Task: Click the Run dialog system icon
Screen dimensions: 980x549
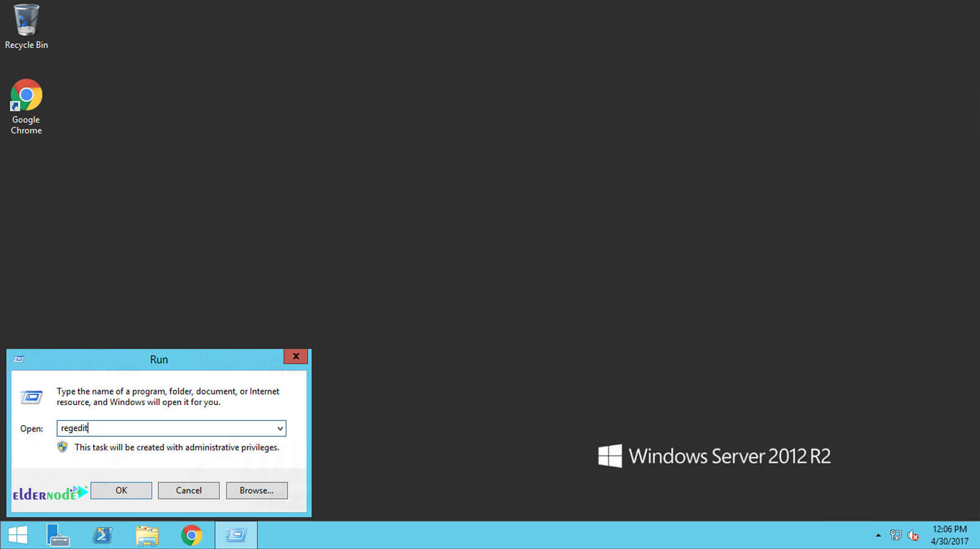Action: pos(19,359)
